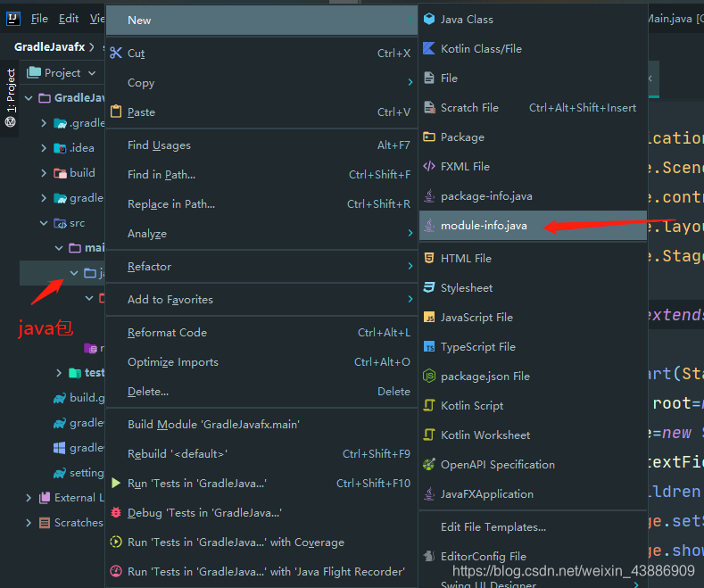Expand the gradle folder
The height and width of the screenshot is (588, 704).
point(44,198)
